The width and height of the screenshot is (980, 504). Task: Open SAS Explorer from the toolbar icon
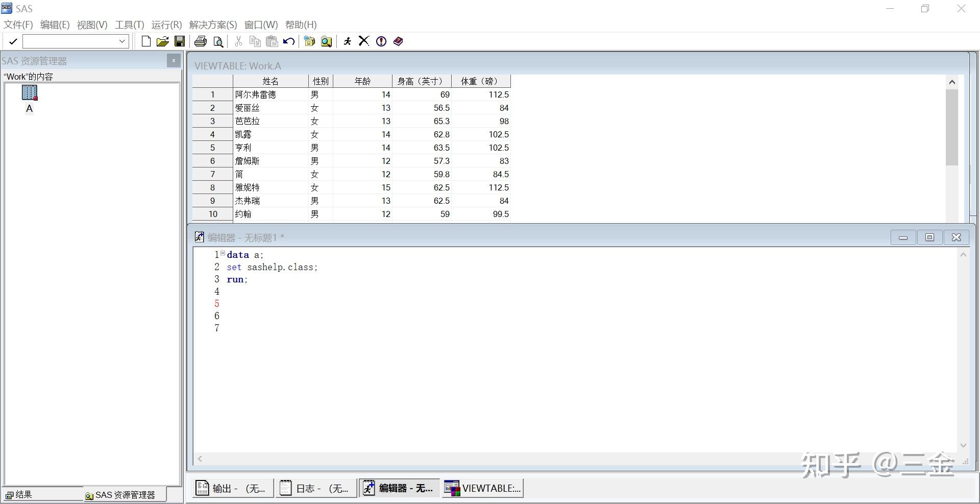327,41
